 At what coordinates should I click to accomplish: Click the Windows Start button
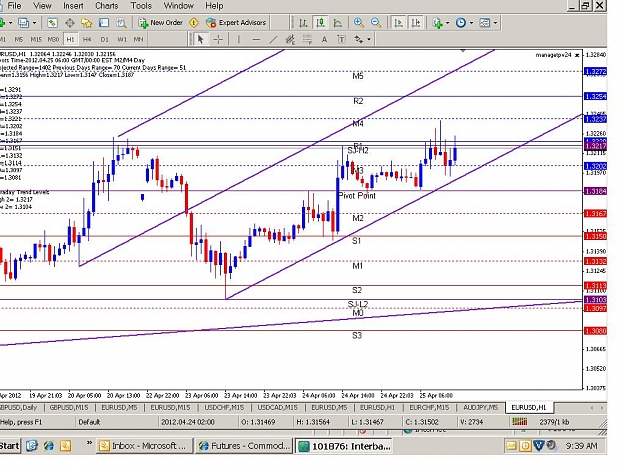pyautogui.click(x=9, y=445)
